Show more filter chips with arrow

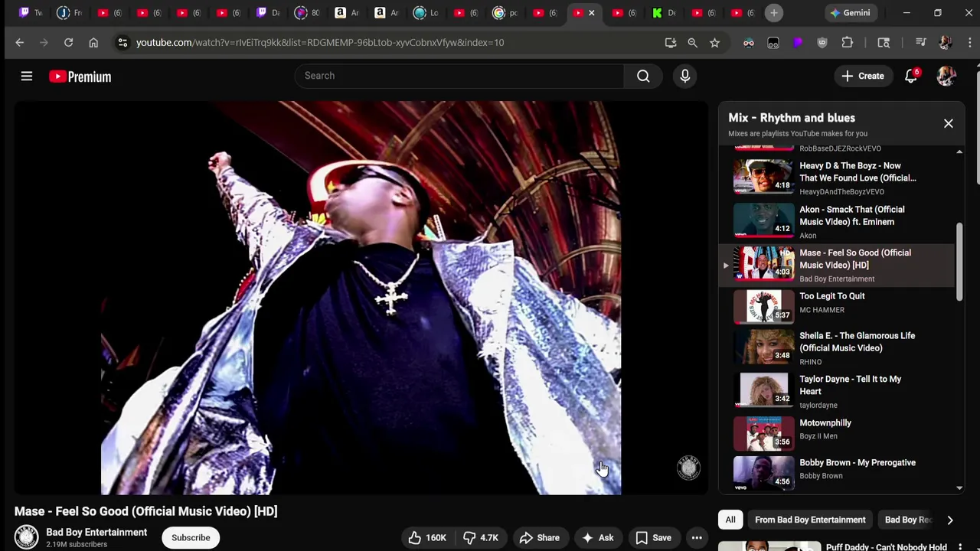(949, 520)
